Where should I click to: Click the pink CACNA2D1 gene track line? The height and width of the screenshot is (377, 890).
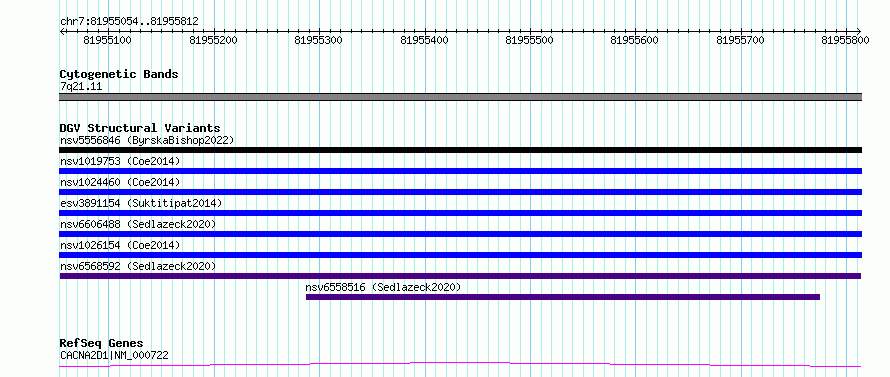460,364
